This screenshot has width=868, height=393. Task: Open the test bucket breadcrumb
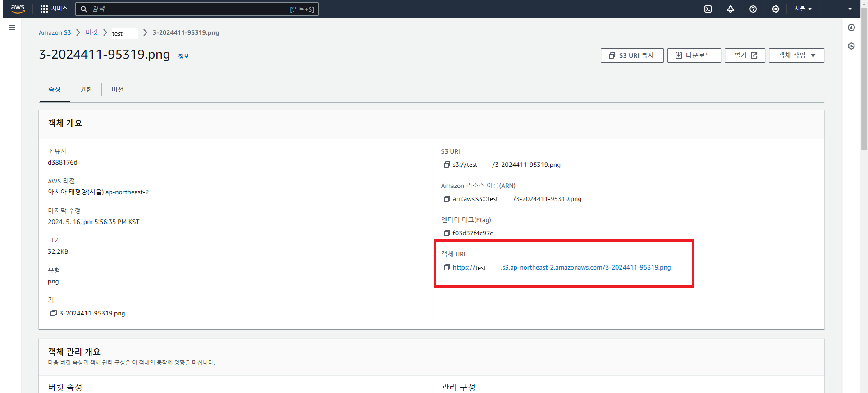[x=117, y=33]
